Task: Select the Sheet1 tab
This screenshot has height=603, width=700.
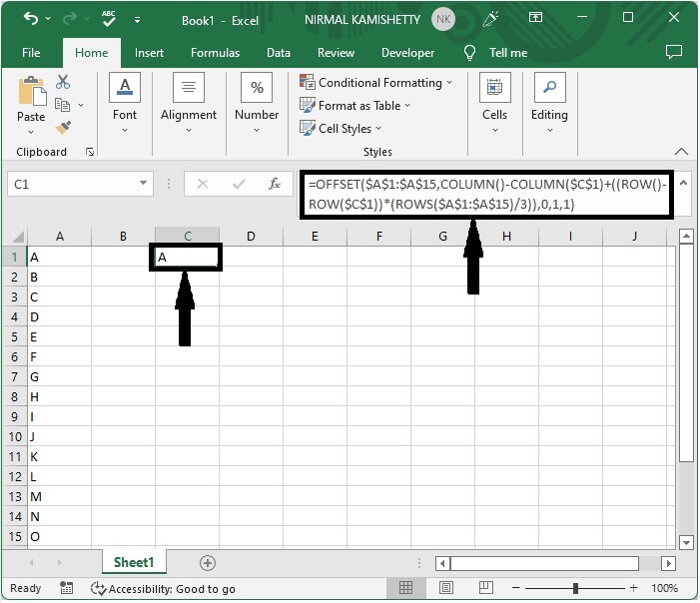Action: (x=134, y=562)
